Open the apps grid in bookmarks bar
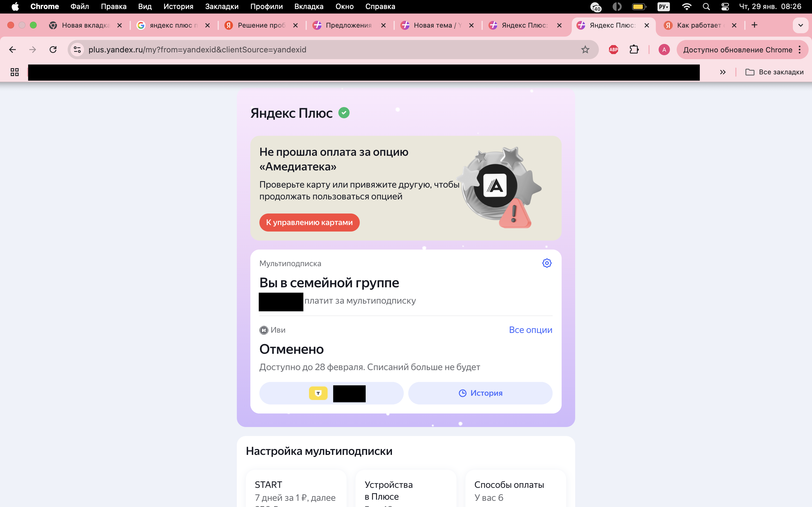The width and height of the screenshot is (812, 507). [14, 72]
